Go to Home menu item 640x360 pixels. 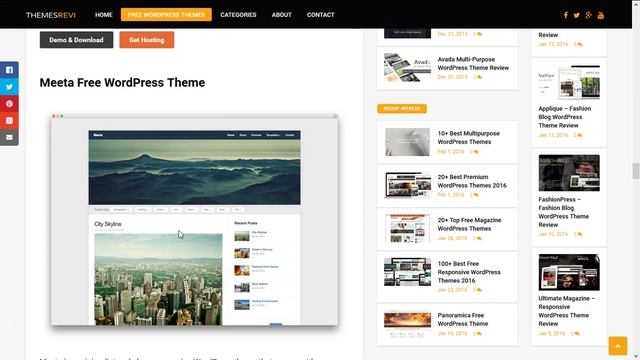pos(104,15)
